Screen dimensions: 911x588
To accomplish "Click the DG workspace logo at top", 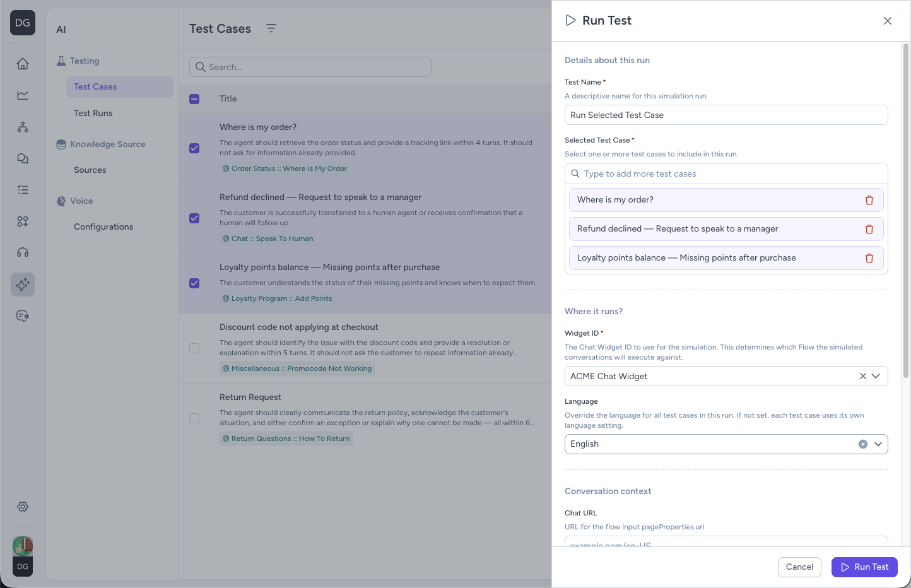I will coord(23,23).
